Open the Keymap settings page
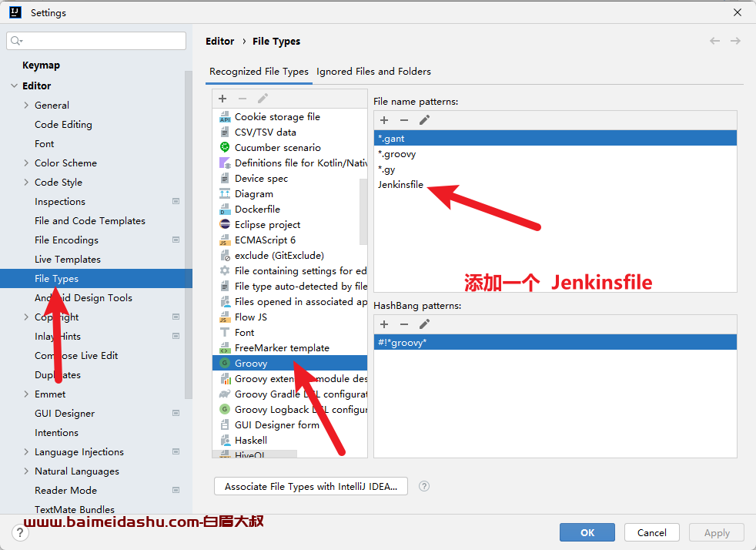The width and height of the screenshot is (756, 550). [41, 65]
